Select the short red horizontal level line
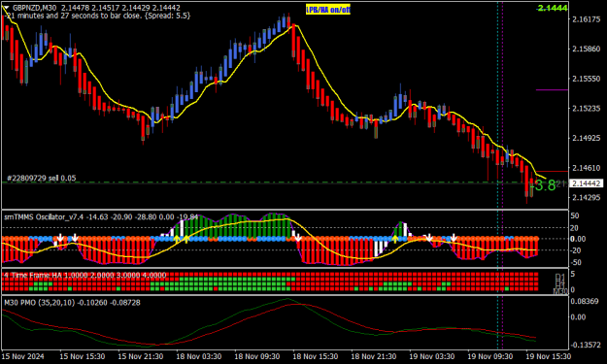 pyautogui.click(x=552, y=171)
